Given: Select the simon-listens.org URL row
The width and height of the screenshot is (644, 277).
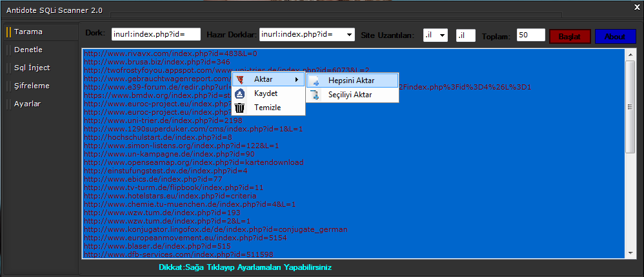Looking at the screenshot, I should click(x=181, y=146).
